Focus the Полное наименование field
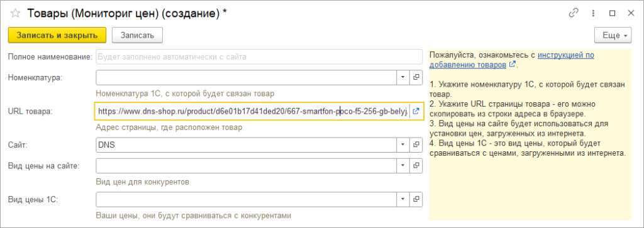The width and height of the screenshot is (644, 228). tap(258, 57)
